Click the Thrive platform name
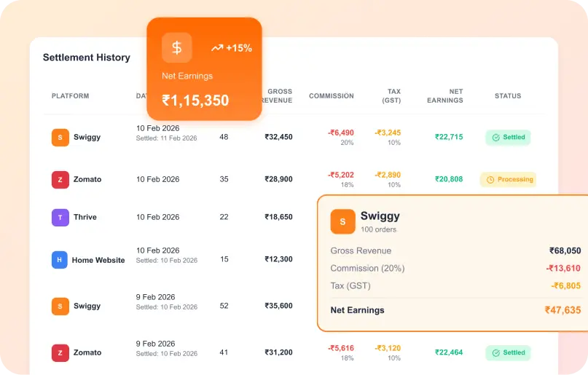The image size is (588, 375). 85,217
